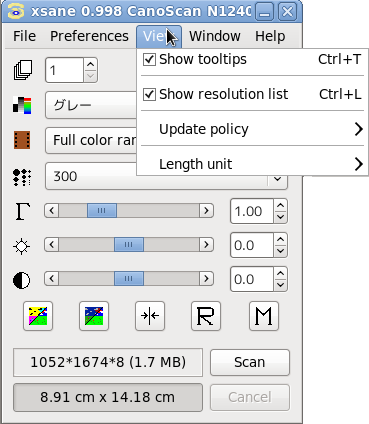The image size is (369, 424).
Task: Click the brightness sun icon
Action: point(22,246)
